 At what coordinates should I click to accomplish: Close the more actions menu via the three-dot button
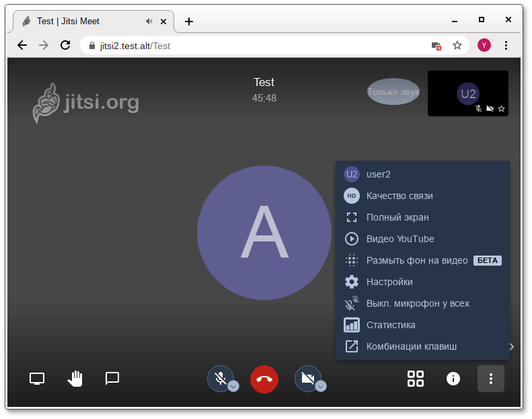click(x=490, y=379)
